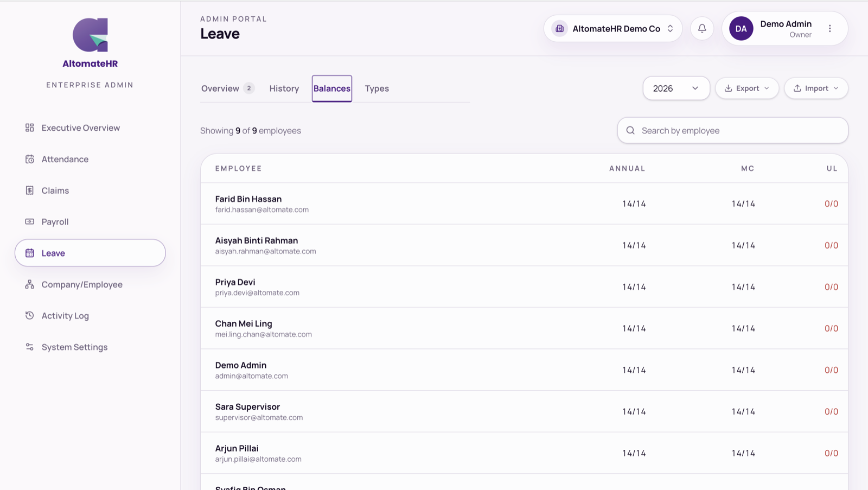
Task: Open the AltomateHR Demo Co company switcher
Action: pyautogui.click(x=613, y=28)
